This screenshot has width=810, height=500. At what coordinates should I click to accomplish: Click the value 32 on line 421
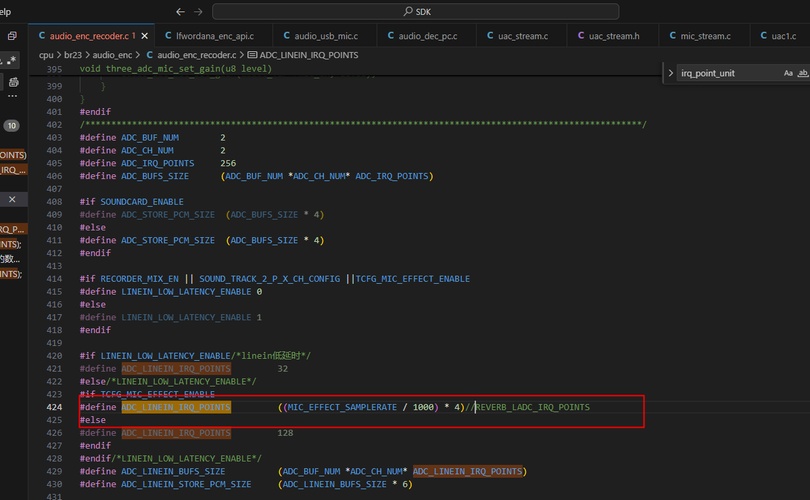pos(283,369)
